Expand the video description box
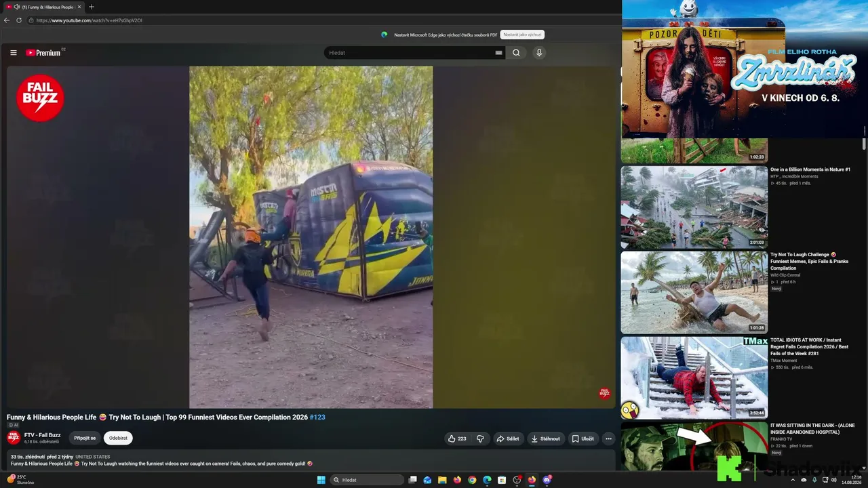868x488 pixels. 311,460
